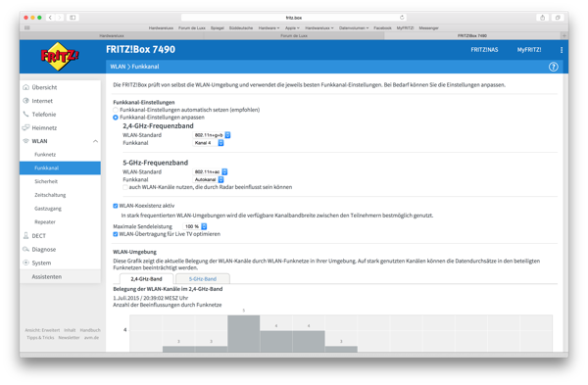Open MyFRITZ! link in header
The height and width of the screenshot is (385, 588).
click(529, 50)
